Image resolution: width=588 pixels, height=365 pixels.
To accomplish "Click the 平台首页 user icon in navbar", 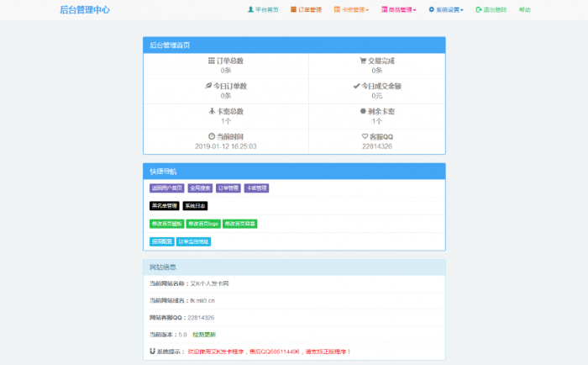I will click(x=250, y=10).
